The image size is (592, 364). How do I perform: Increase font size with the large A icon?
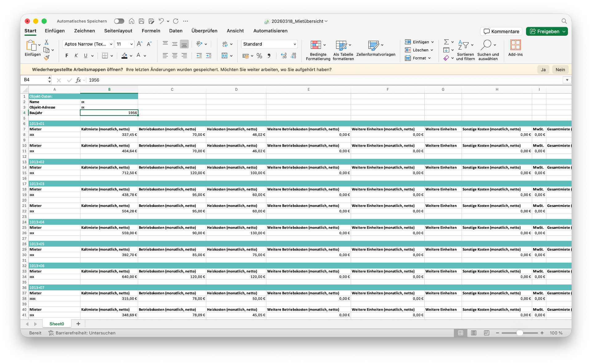click(139, 44)
